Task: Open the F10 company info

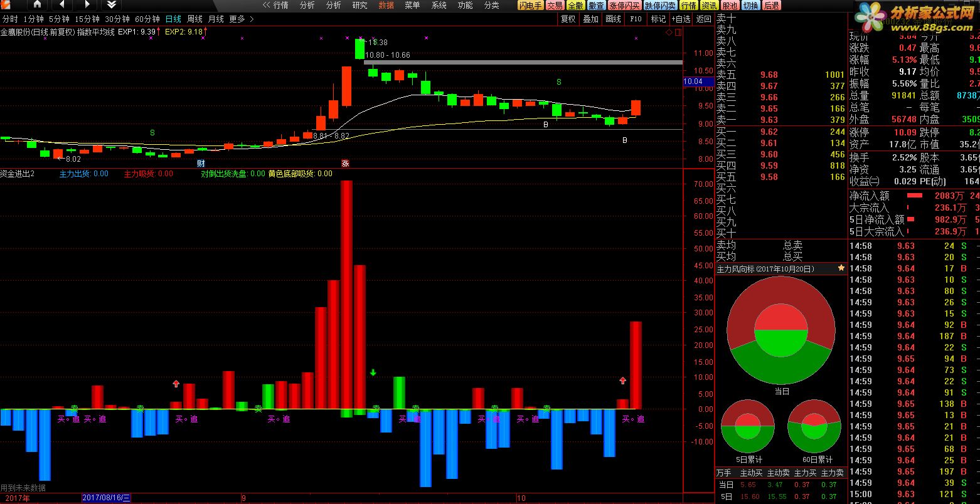Action: [x=636, y=19]
